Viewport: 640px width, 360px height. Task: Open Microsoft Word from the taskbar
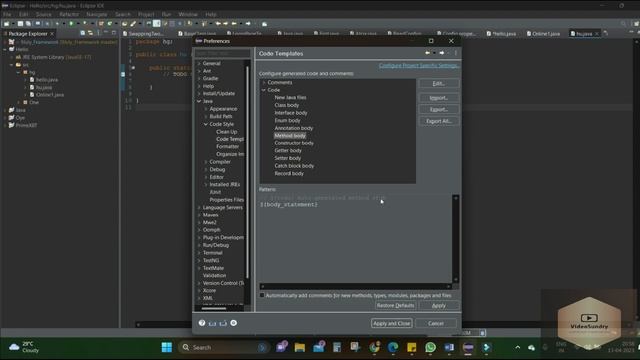coord(449,347)
